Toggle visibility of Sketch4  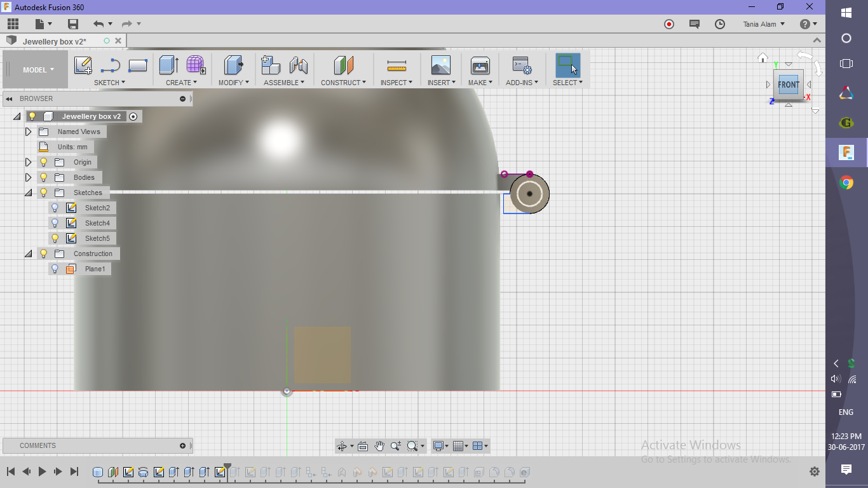(55, 223)
